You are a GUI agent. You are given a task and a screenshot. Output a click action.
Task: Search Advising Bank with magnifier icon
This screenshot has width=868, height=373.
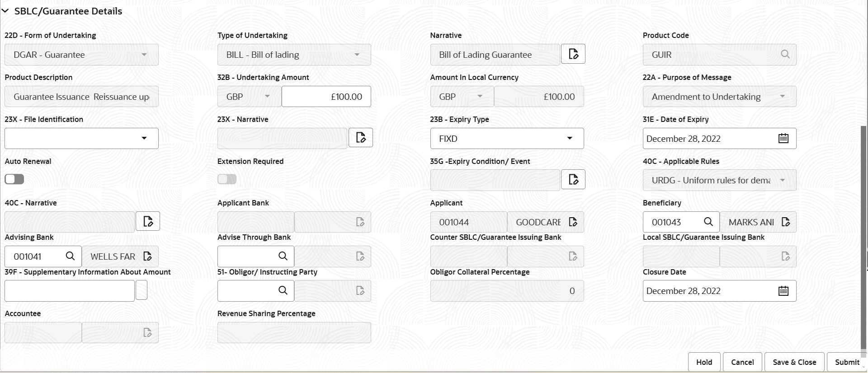coord(70,256)
